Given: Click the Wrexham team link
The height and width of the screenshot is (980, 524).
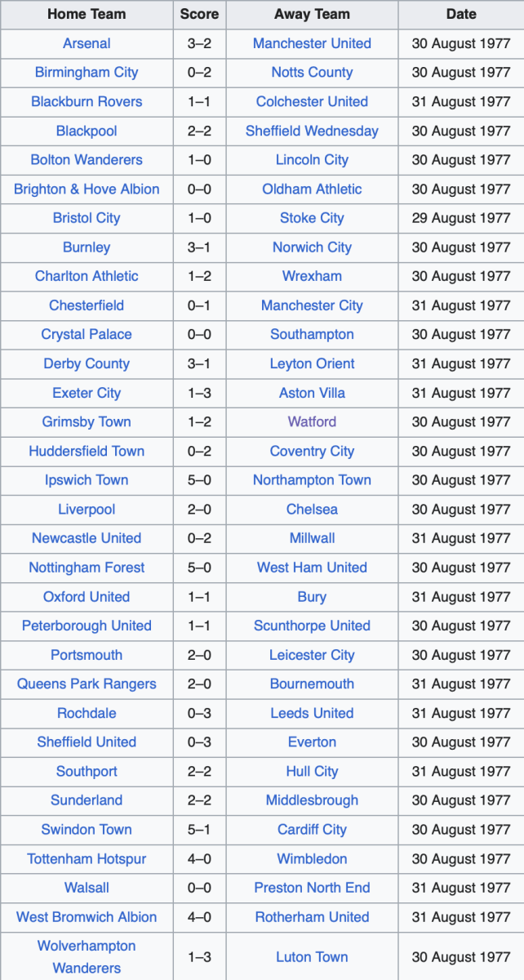Looking at the screenshot, I should [x=312, y=276].
